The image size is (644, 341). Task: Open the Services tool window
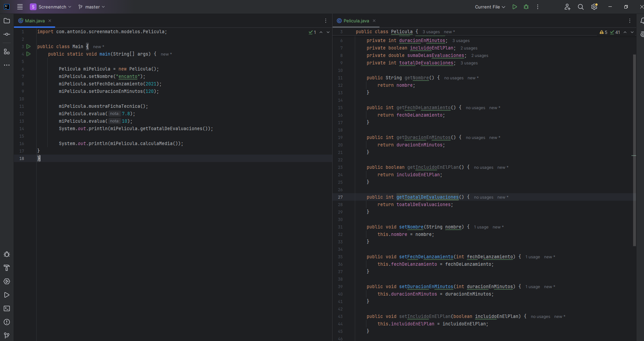7,281
